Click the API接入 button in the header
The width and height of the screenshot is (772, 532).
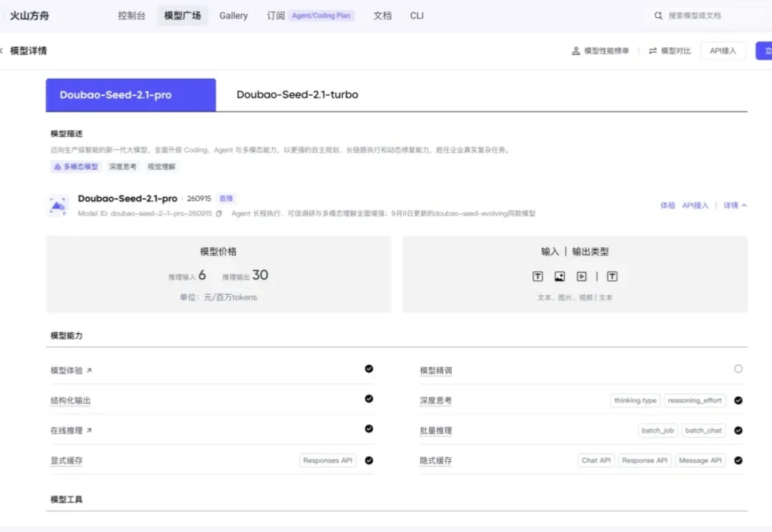(723, 51)
